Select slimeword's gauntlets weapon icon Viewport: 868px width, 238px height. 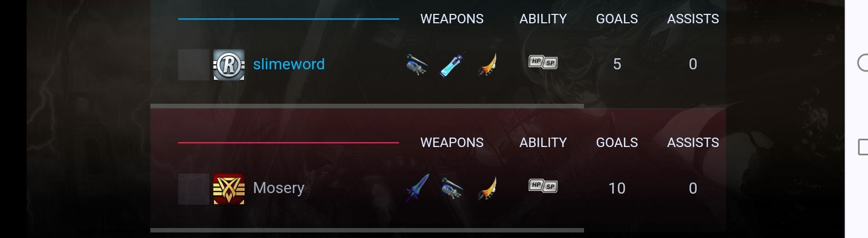click(417, 65)
